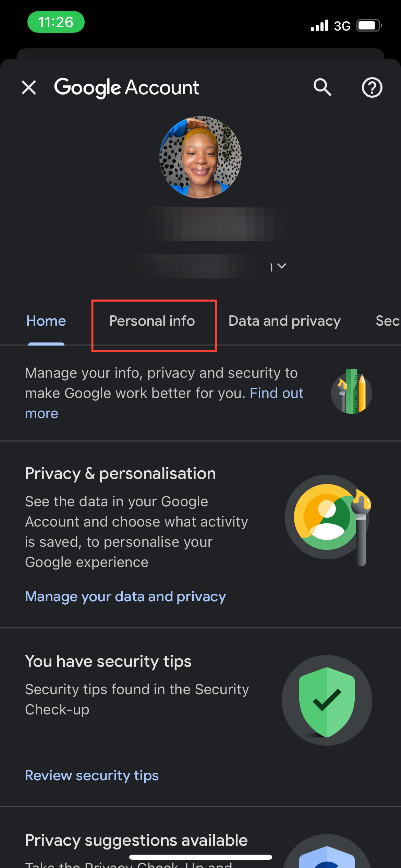Click the profile picture to change photo

[x=200, y=157]
